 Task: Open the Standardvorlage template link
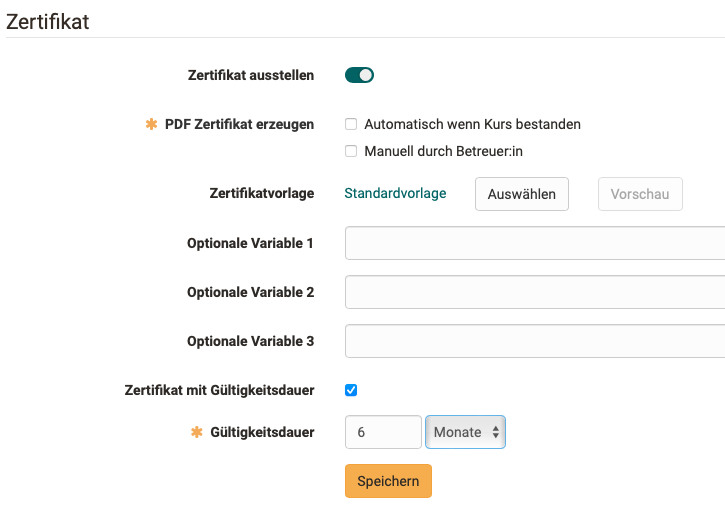pos(395,193)
